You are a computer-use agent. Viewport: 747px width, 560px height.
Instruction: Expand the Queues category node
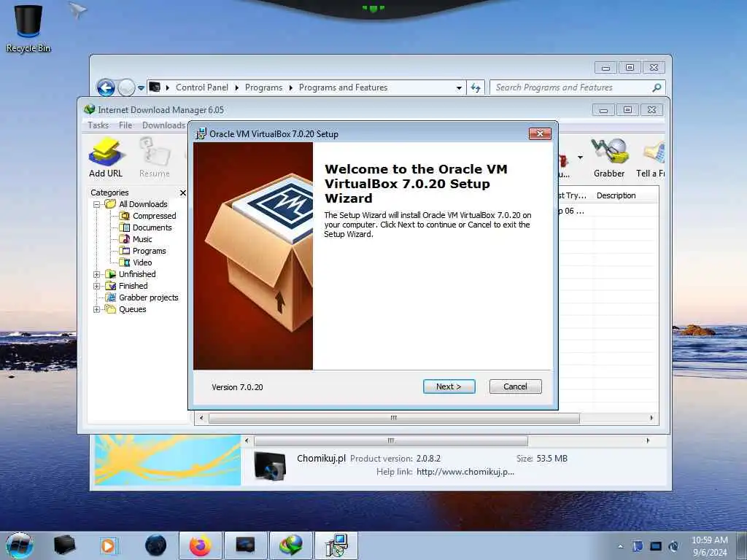tap(97, 309)
